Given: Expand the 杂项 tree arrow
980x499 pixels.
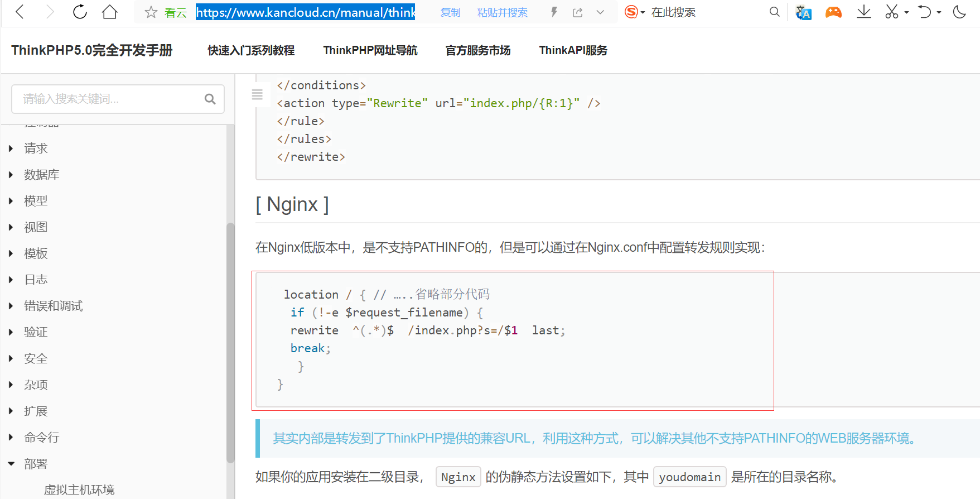Looking at the screenshot, I should coord(11,385).
